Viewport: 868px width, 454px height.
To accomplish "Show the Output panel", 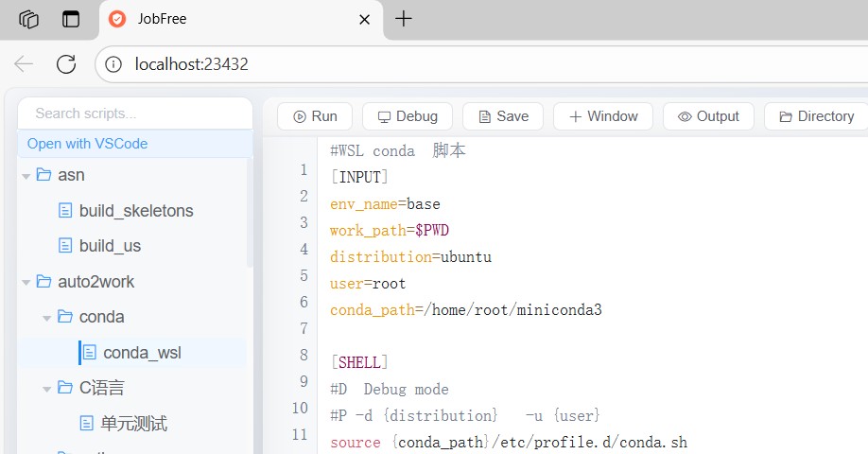I will pos(708,116).
